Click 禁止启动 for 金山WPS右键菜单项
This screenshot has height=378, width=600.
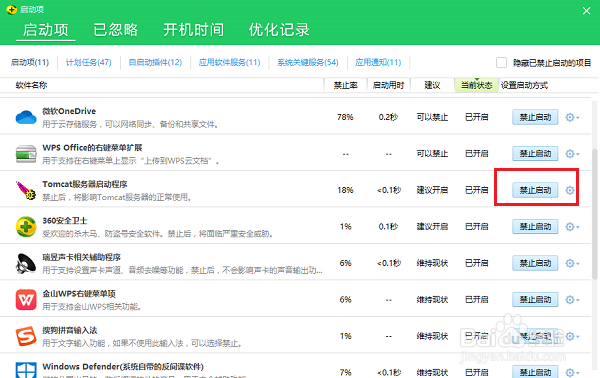(535, 300)
